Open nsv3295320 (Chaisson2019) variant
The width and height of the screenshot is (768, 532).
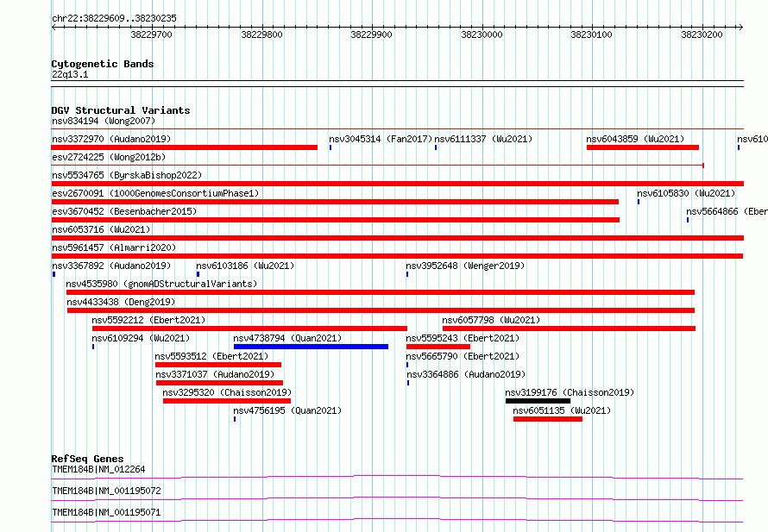(x=227, y=392)
